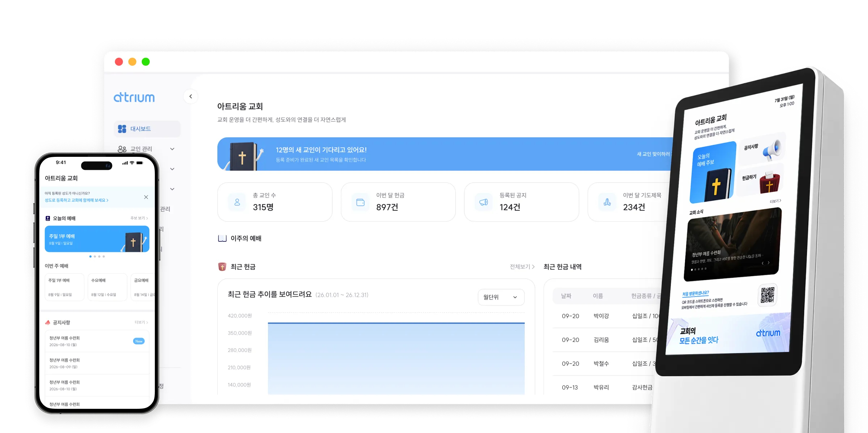The width and height of the screenshot is (868, 433).
Task: Open the 대시보드 menu item
Action: [147, 129]
